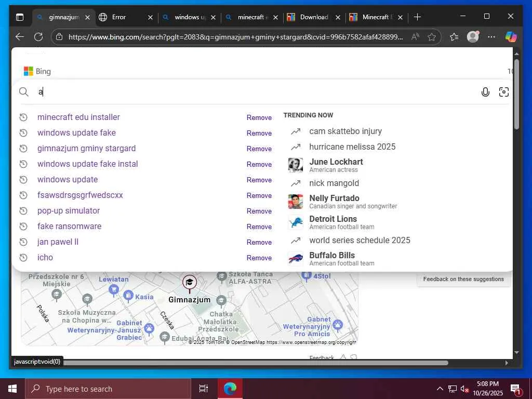Reload the page with refresh icon

pos(38,37)
